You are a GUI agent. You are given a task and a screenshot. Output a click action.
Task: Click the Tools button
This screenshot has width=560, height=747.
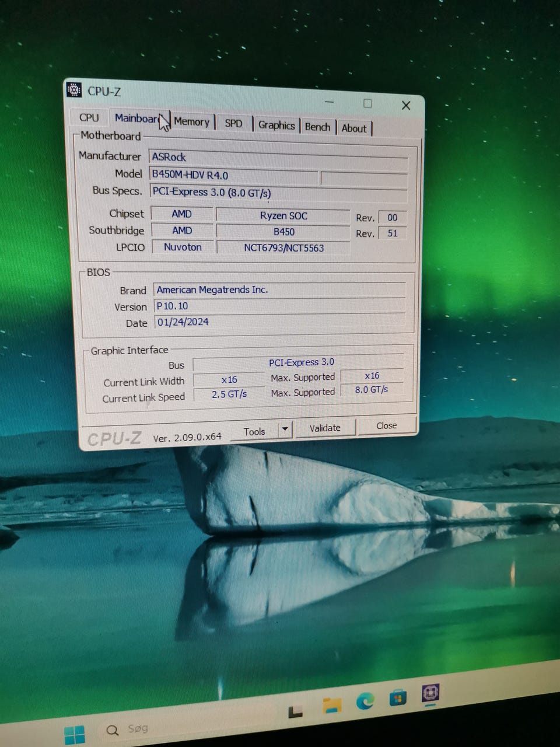254,431
